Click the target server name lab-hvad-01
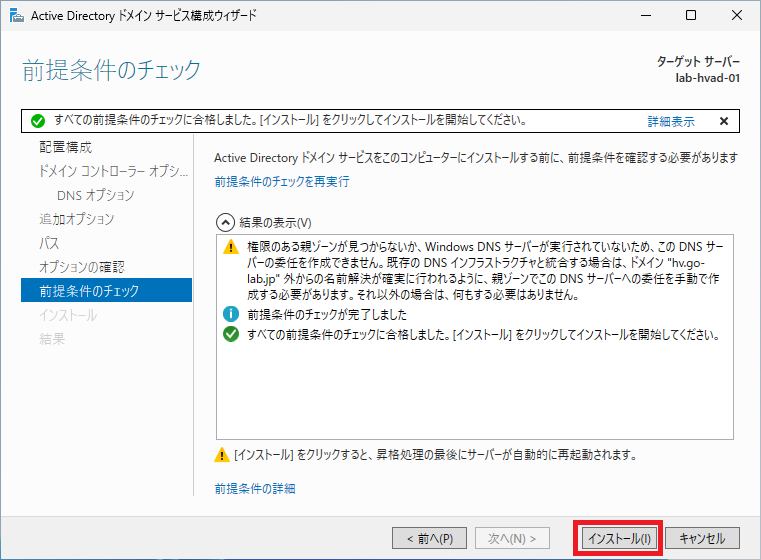This screenshot has height=560, width=761. 708,78
